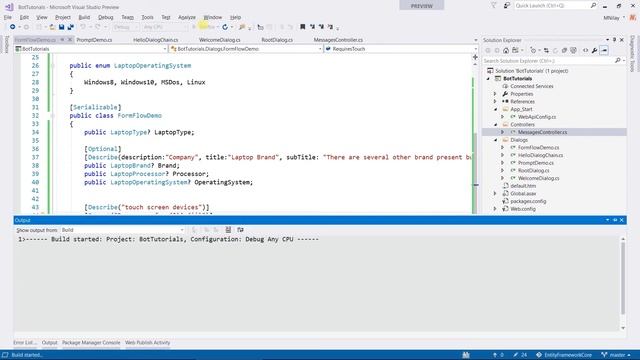Click the Find in Files toolbar icon
This screenshot has height=360, width=640.
point(242,27)
